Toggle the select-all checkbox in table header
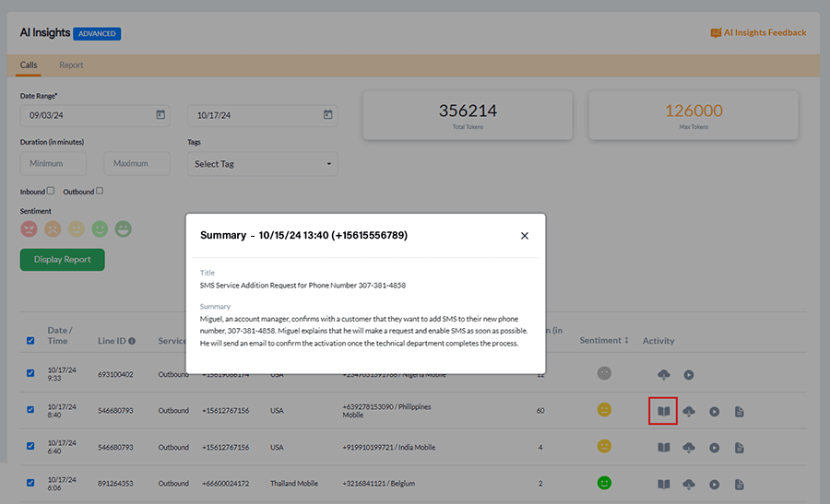Screen dimensions: 830x504 tap(30, 341)
